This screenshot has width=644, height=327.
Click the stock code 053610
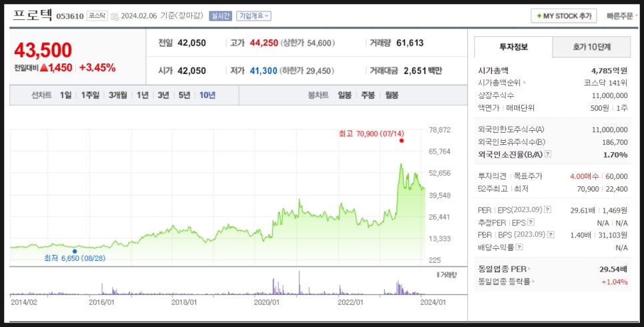point(70,17)
